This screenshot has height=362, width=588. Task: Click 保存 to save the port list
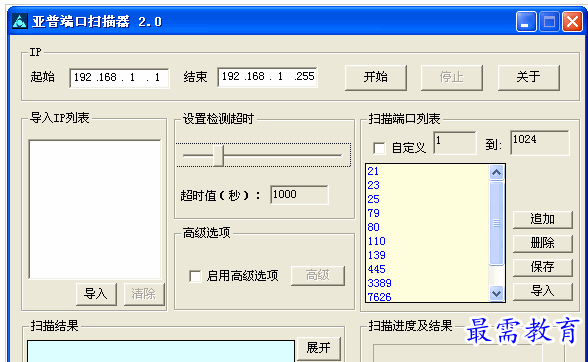coord(543,267)
